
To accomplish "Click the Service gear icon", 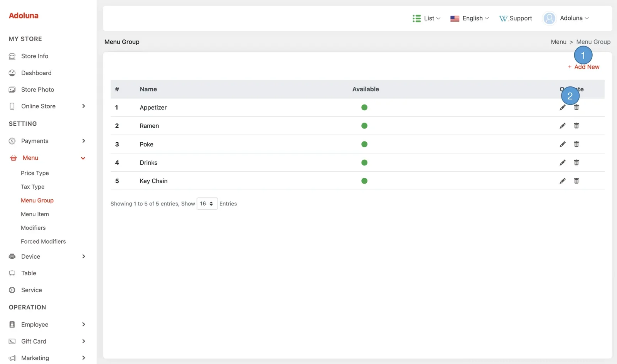I will pyautogui.click(x=12, y=290).
